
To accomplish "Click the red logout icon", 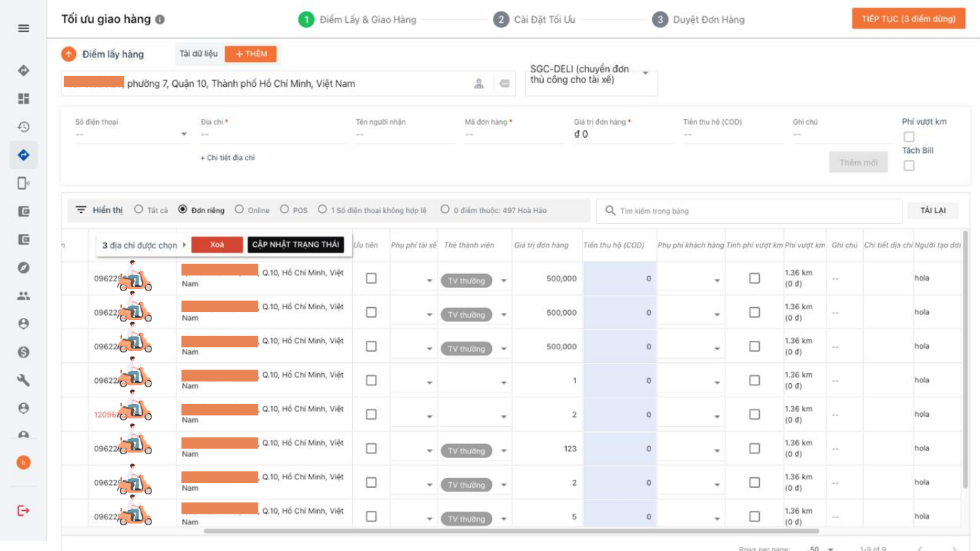I will 24,510.
